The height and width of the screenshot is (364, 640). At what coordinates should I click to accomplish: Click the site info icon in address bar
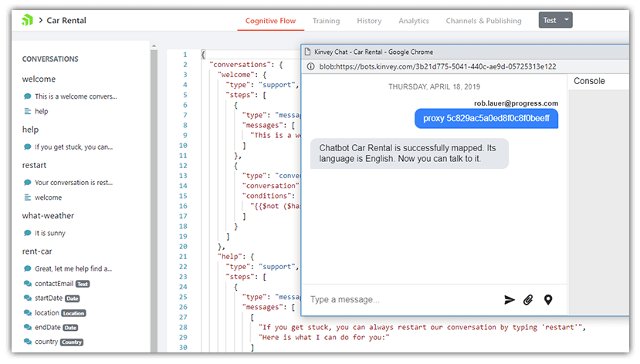310,66
